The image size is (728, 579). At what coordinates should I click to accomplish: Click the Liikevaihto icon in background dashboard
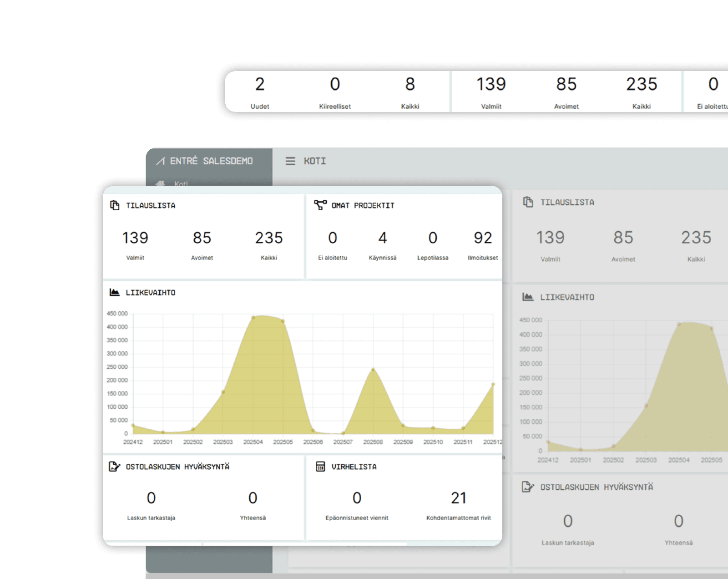click(528, 297)
